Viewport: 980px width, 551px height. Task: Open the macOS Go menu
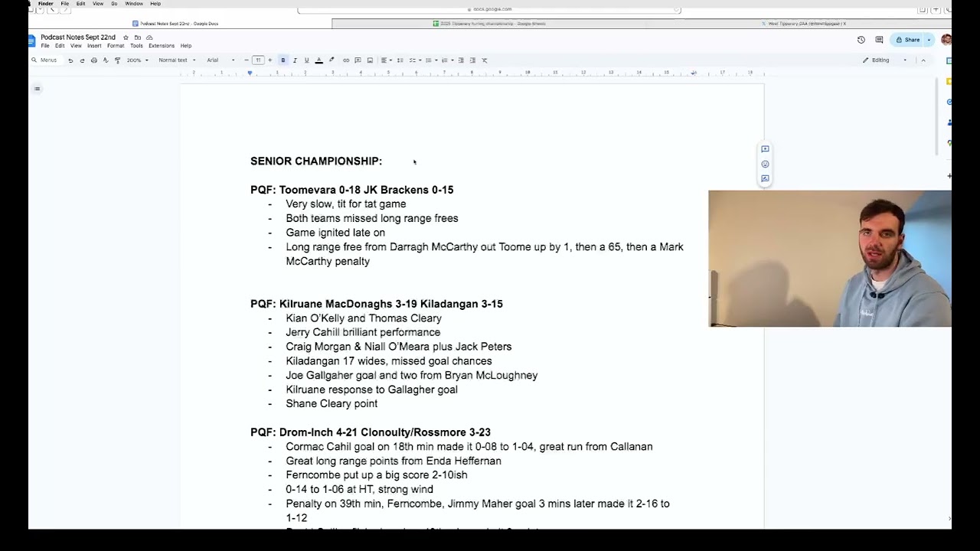click(x=114, y=4)
